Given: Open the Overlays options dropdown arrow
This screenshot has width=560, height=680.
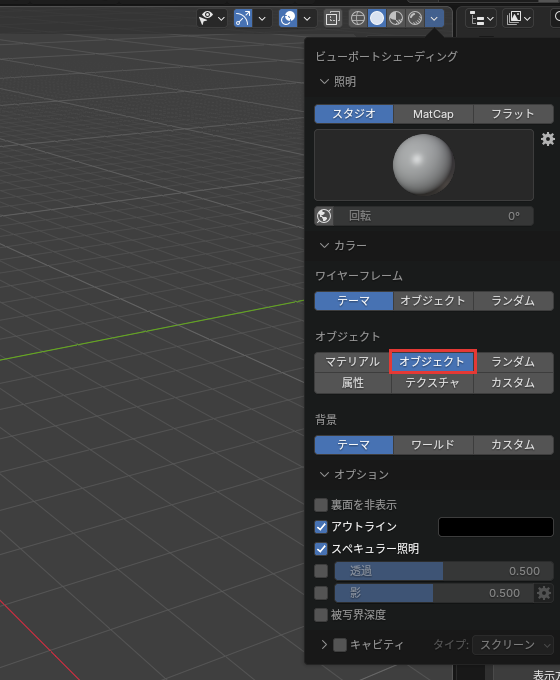Looking at the screenshot, I should point(307,19).
